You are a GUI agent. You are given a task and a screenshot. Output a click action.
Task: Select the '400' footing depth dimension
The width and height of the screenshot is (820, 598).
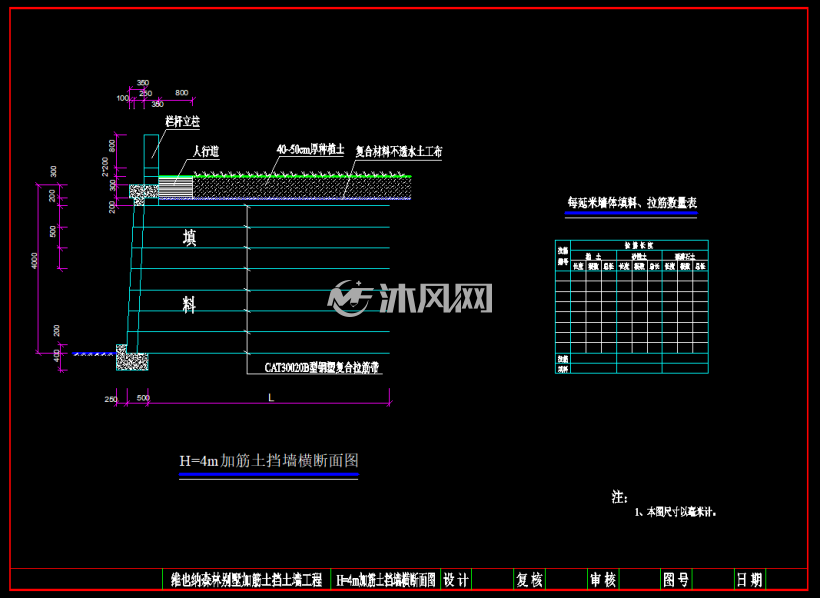(x=56, y=356)
